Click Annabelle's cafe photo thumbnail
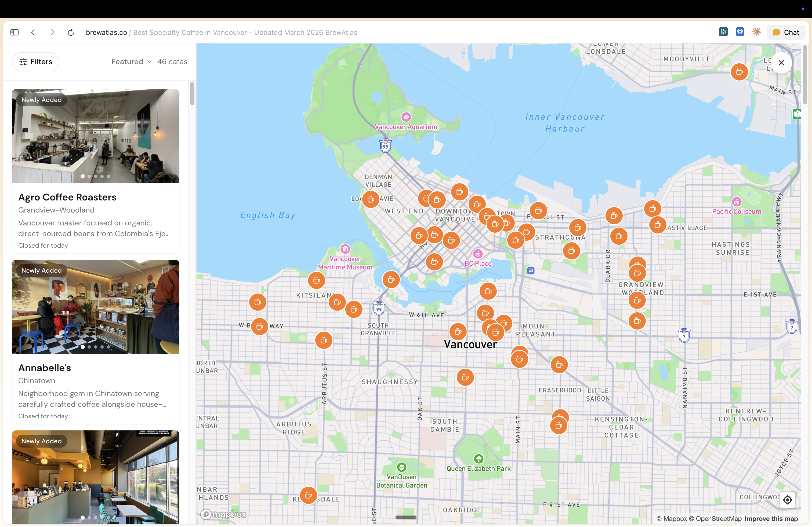 click(x=96, y=306)
